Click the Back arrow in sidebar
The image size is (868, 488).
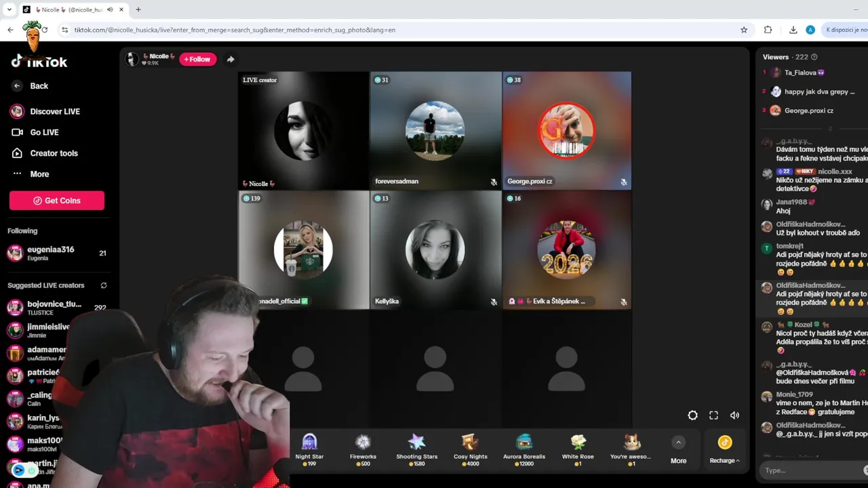click(17, 86)
